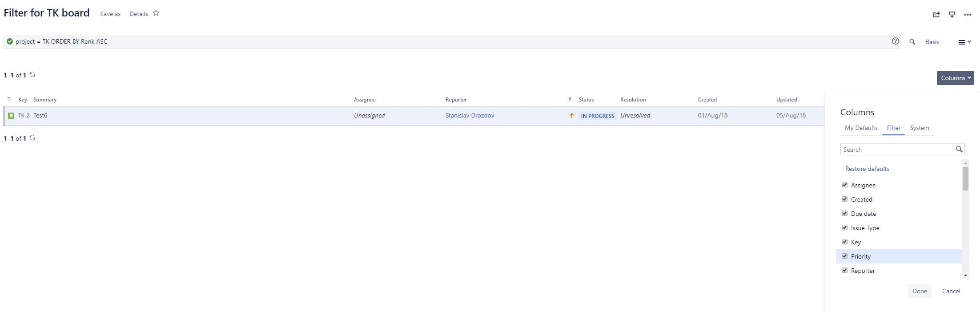Sort by the Updated column header
The width and height of the screenshot is (980, 312).
click(x=787, y=100)
